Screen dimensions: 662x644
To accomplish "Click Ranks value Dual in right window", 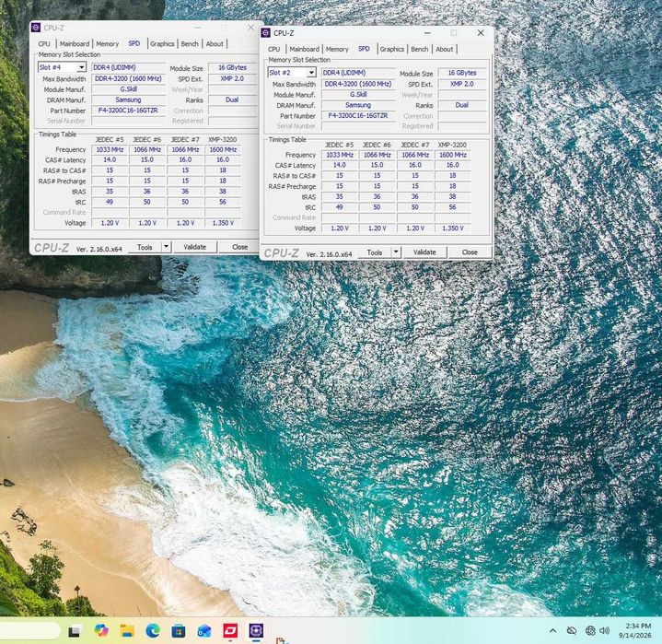I will [462, 105].
